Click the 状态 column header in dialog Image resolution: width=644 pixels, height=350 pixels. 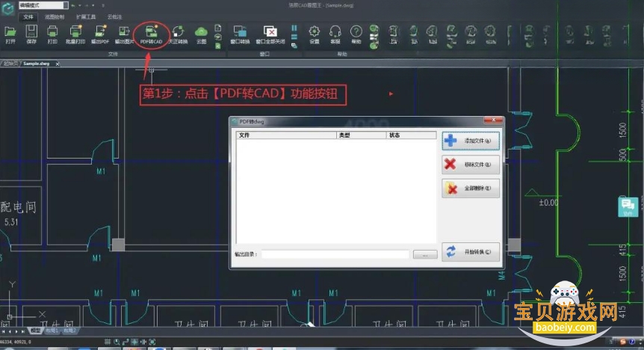411,135
